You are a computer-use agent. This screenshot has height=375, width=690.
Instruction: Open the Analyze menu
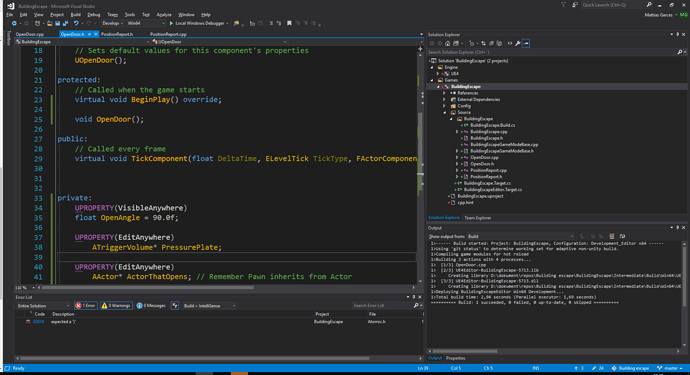(x=164, y=15)
